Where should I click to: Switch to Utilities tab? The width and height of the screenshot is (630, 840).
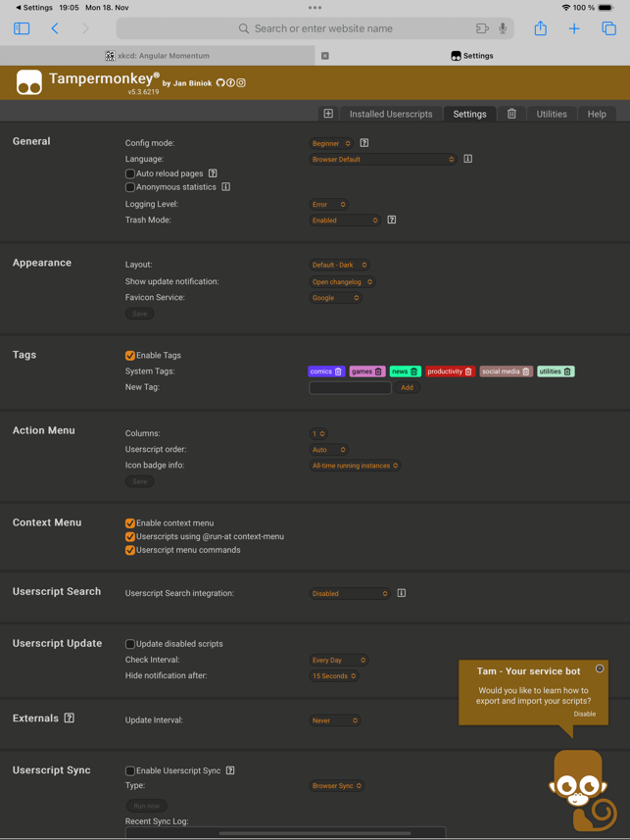pyautogui.click(x=552, y=114)
